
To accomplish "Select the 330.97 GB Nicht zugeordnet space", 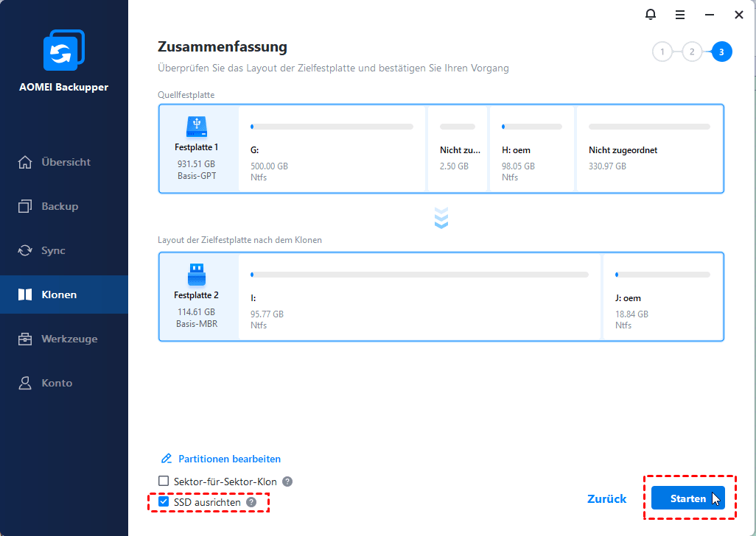I will click(649, 149).
